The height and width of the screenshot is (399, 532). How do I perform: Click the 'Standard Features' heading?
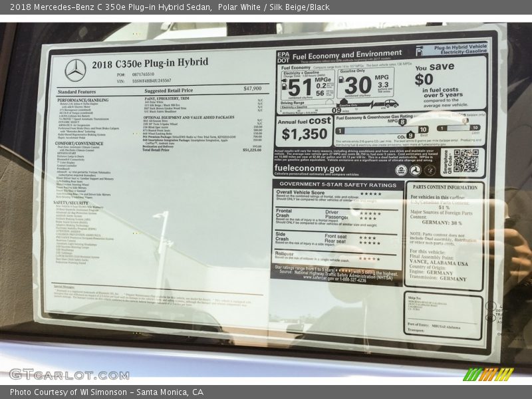coord(76,92)
